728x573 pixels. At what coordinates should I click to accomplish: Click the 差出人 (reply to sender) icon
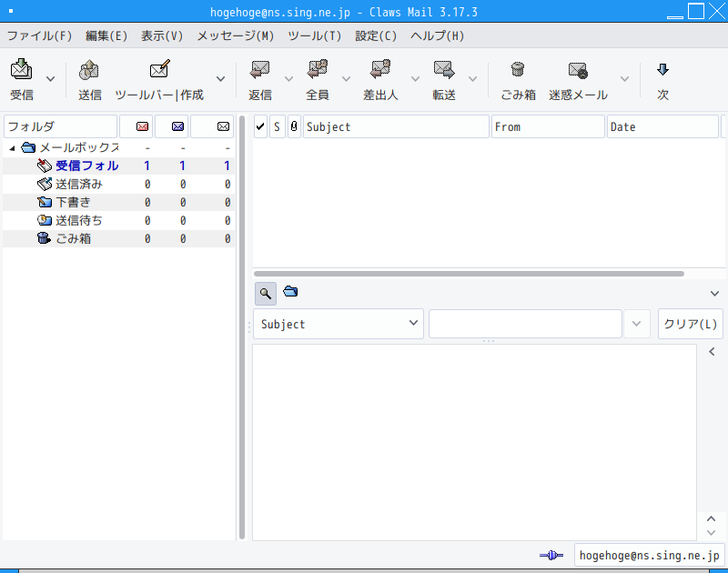380,70
